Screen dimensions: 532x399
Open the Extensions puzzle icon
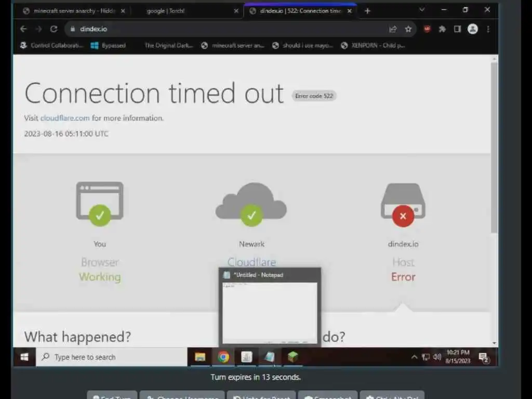[x=442, y=29]
